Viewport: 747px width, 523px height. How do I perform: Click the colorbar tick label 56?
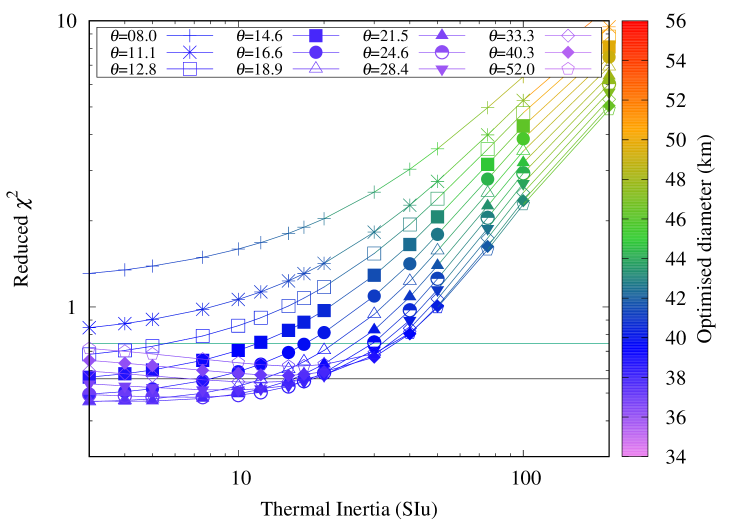676,21
